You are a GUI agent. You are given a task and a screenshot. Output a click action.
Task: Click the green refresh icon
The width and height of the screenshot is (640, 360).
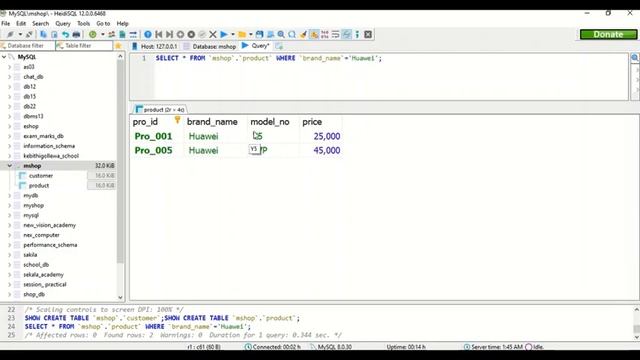(x=93, y=35)
